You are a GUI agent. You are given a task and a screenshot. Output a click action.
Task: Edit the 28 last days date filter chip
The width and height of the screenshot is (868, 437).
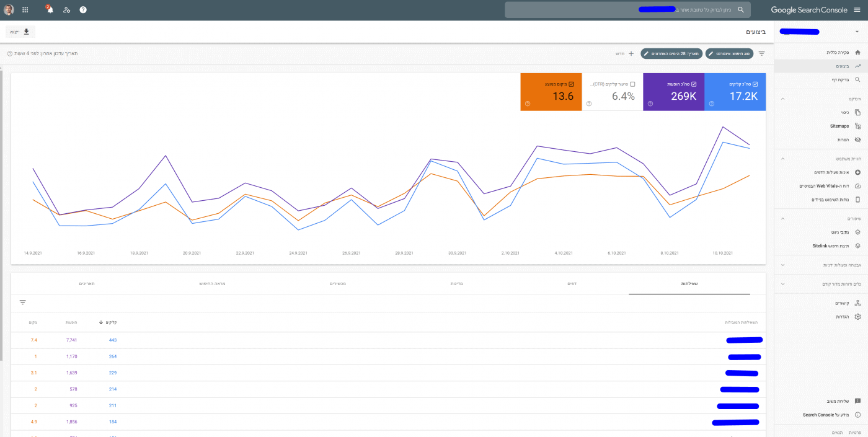671,54
